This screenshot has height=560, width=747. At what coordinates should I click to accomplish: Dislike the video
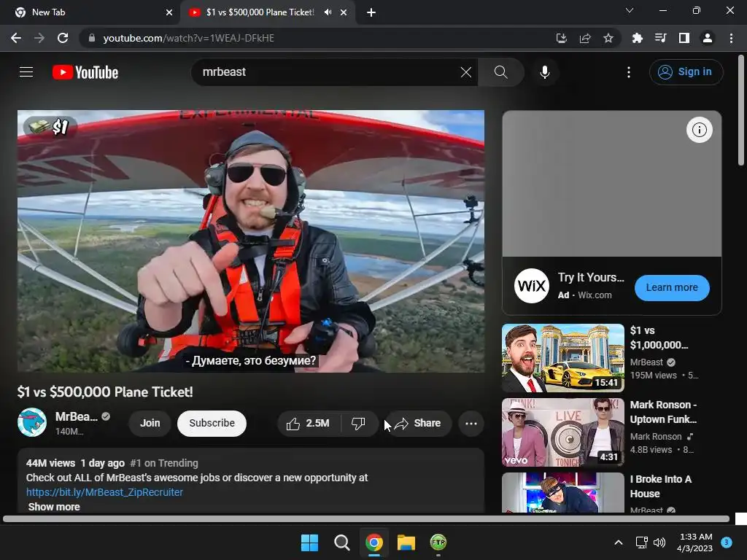[x=358, y=424]
